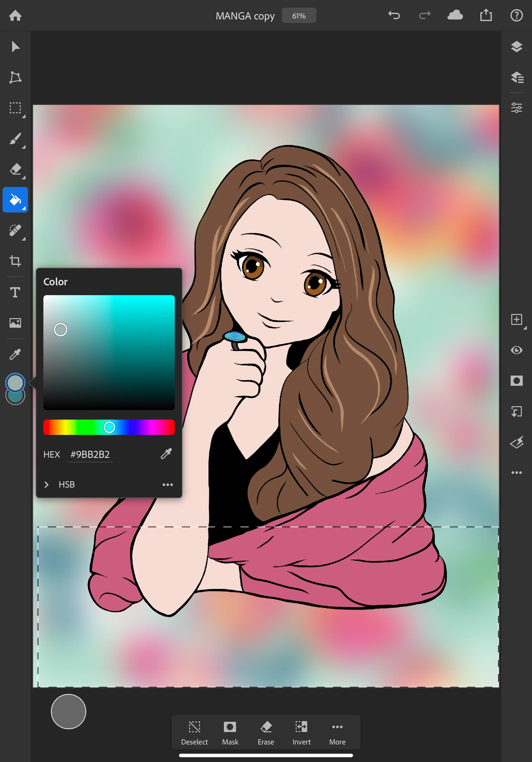Redo the last action
Image resolution: width=532 pixels, height=762 pixels.
pos(425,15)
